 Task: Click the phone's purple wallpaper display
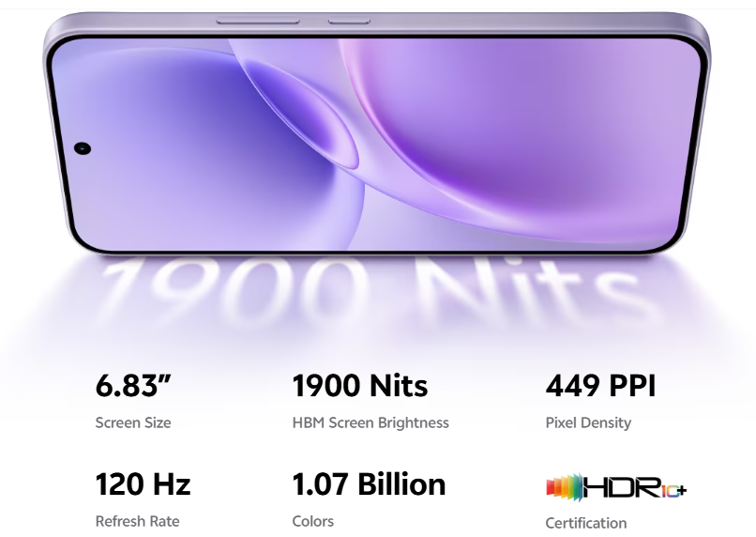coord(525,141)
